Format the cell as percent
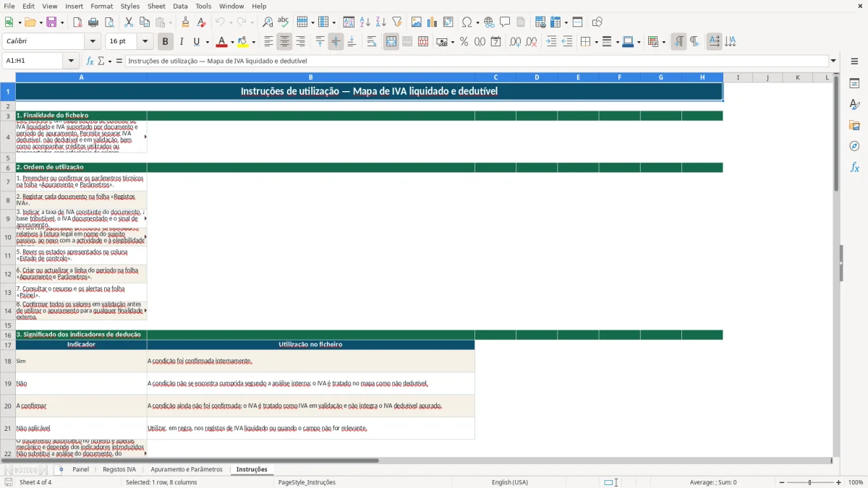 click(x=464, y=42)
